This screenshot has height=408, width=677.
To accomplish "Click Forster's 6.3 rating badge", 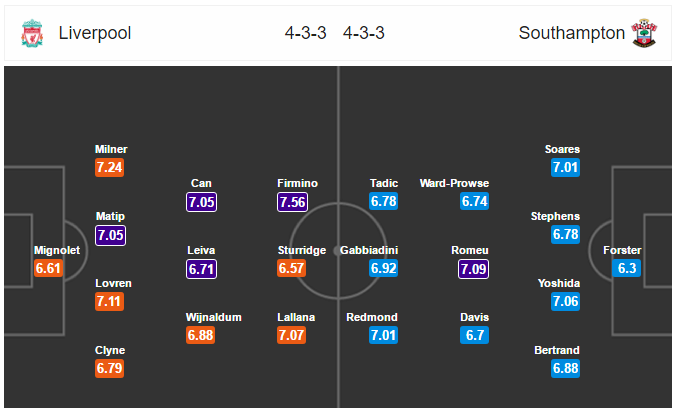I will coord(628,268).
